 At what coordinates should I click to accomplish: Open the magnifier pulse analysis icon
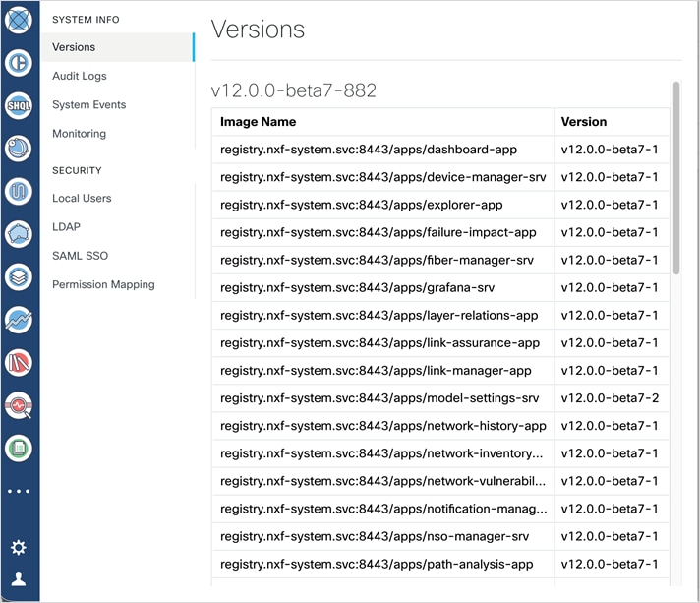pos(19,405)
